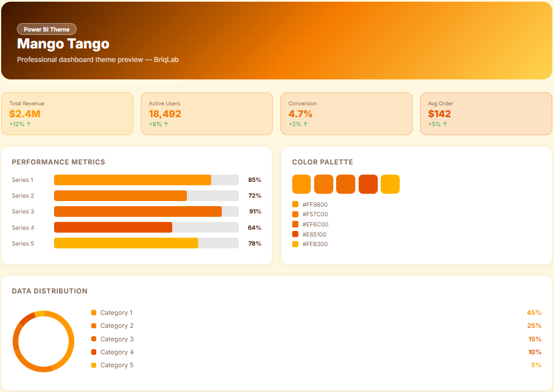Open the Active Users card
Image resolution: width=554 pixels, height=392 pixels.
click(x=207, y=114)
